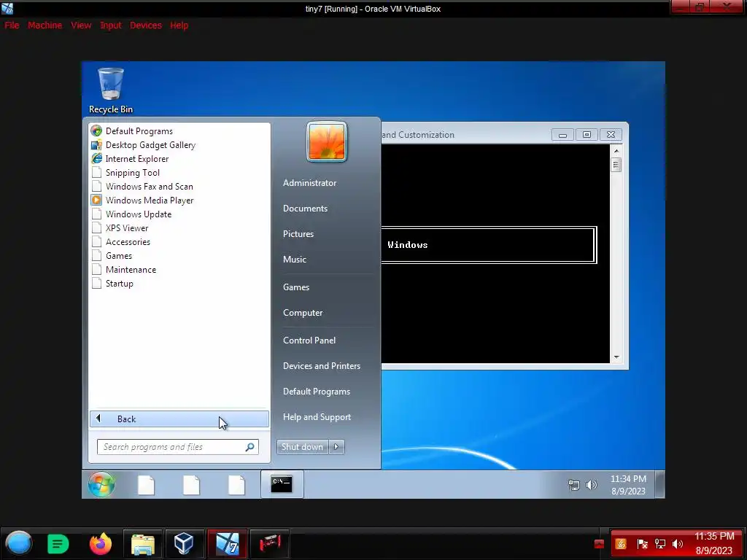Click console scrollbar up arrow

[616, 151]
